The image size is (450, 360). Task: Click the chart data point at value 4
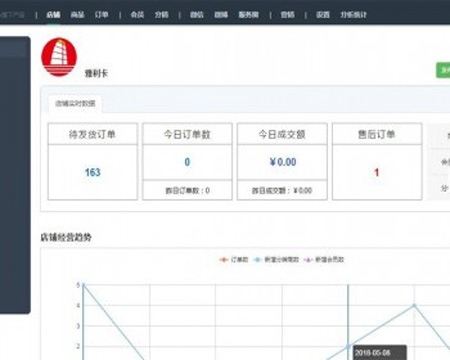click(x=414, y=305)
